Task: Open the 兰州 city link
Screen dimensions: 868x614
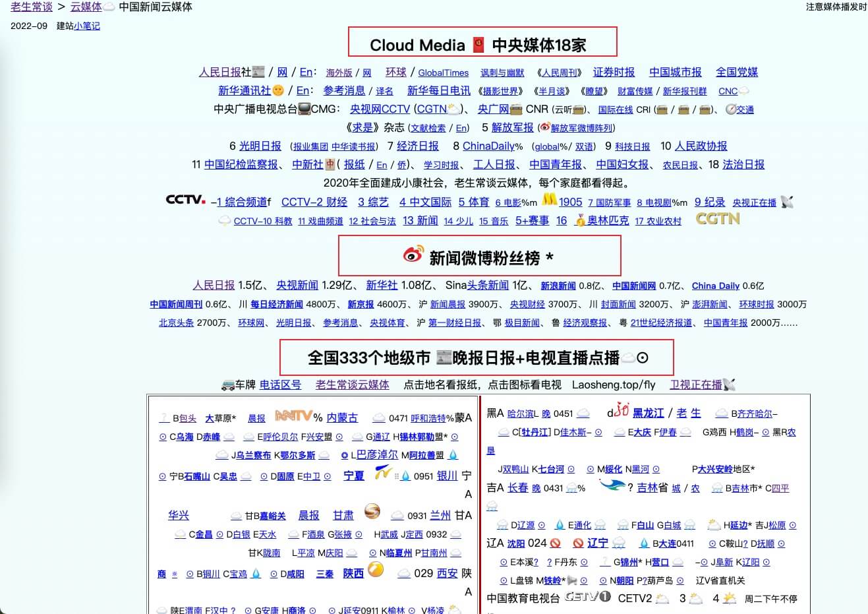Action: 440,515
